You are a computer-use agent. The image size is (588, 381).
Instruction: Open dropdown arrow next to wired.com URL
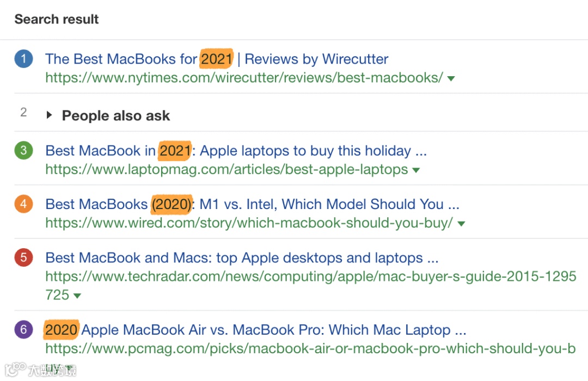click(x=461, y=224)
